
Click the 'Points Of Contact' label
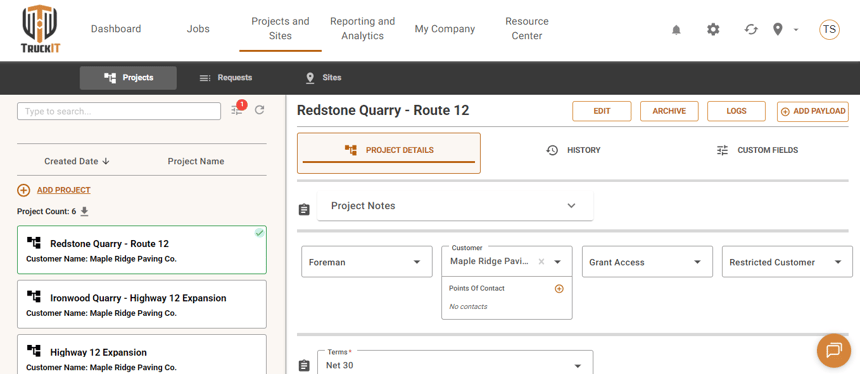coord(477,288)
